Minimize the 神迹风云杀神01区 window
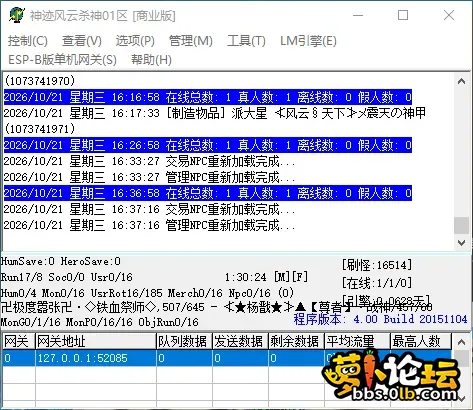 point(358,15)
